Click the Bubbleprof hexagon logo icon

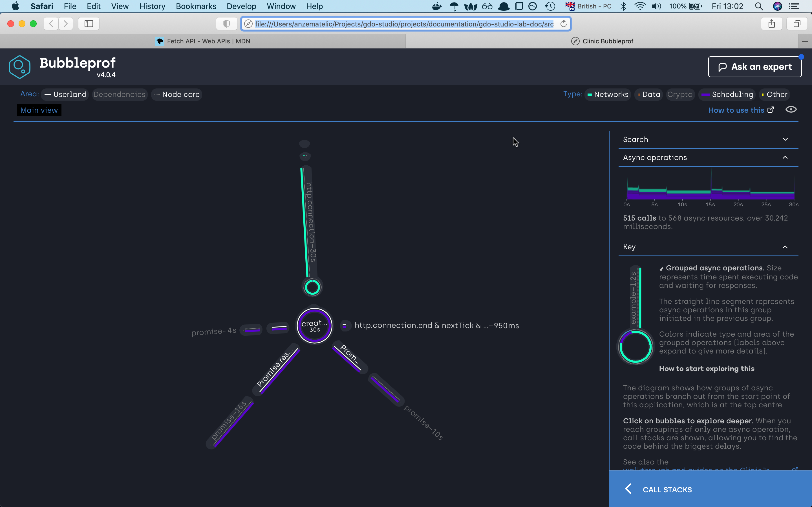coord(19,67)
